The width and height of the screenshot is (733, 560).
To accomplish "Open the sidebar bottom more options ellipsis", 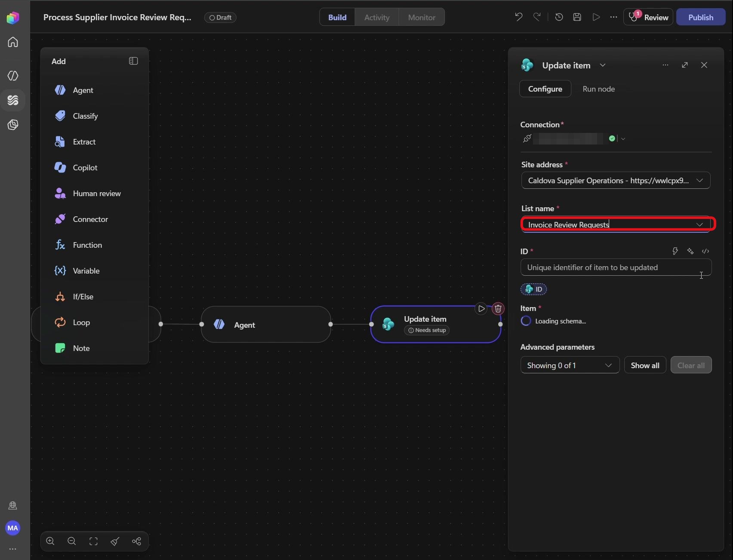I will (13, 549).
